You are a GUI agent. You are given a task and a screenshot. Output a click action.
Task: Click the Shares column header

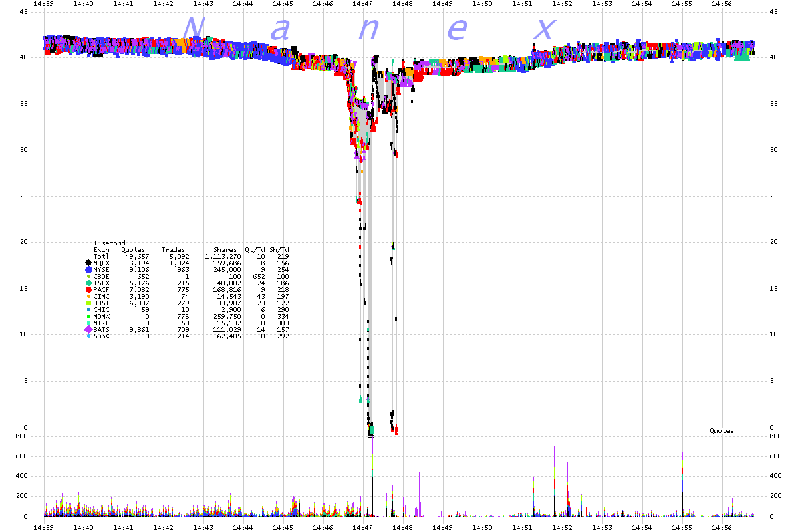click(x=225, y=250)
